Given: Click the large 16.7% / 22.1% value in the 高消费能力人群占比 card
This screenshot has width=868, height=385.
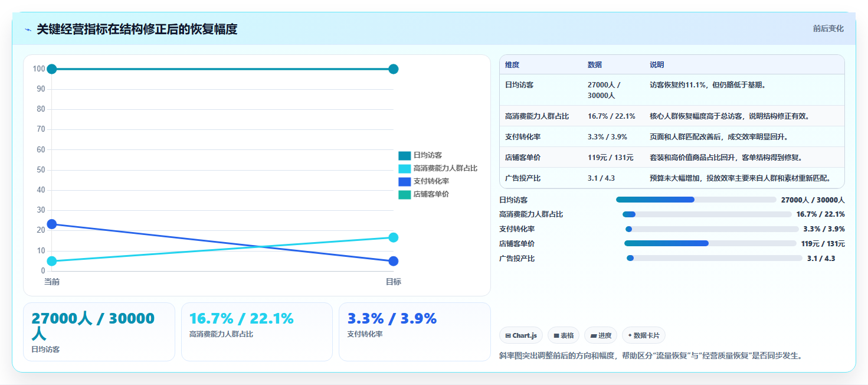Looking at the screenshot, I should pos(241,319).
